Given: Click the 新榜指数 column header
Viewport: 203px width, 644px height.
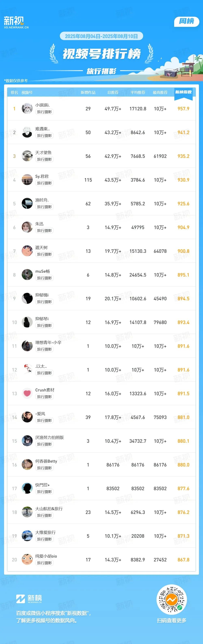Looking at the screenshot, I should click(x=184, y=92).
